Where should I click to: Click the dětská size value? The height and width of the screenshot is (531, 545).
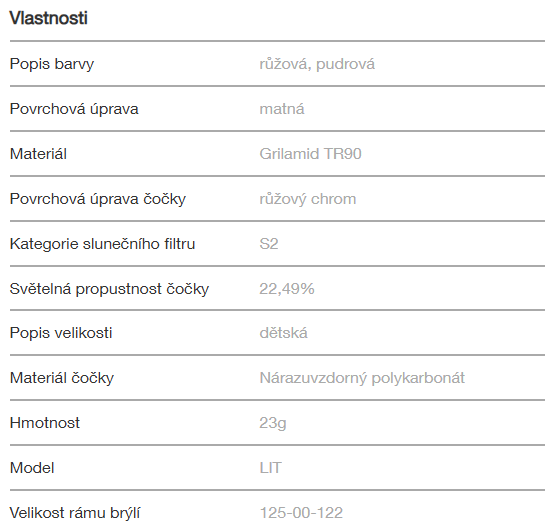click(x=283, y=333)
